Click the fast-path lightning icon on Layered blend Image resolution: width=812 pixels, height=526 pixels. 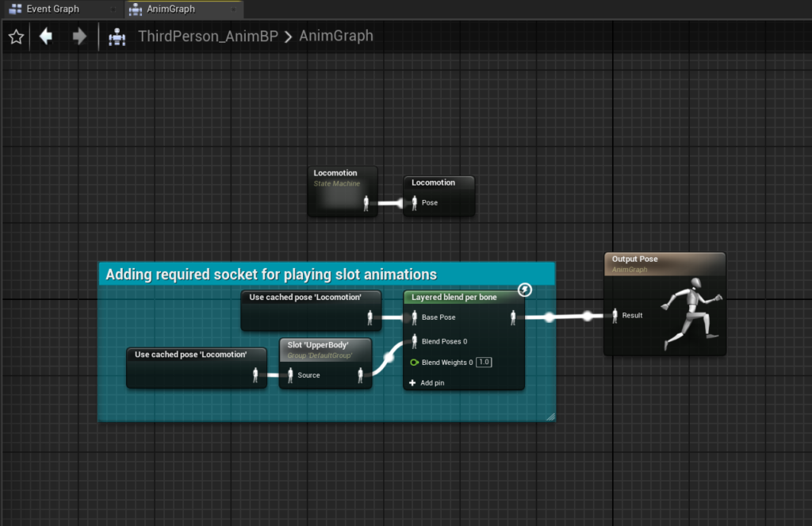(525, 290)
